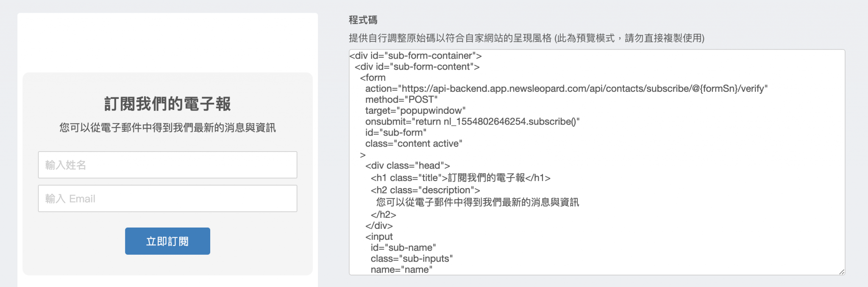
Task: Focus the 輸入 Email input field
Action: point(167,198)
